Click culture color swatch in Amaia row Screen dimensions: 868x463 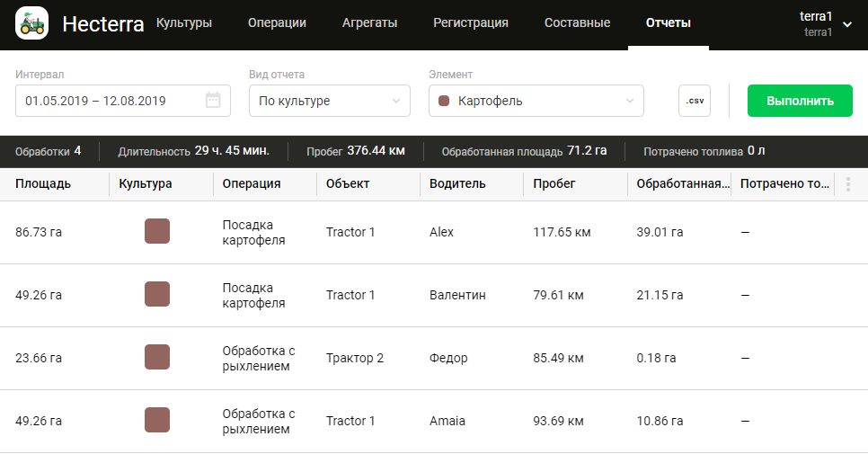(x=157, y=420)
